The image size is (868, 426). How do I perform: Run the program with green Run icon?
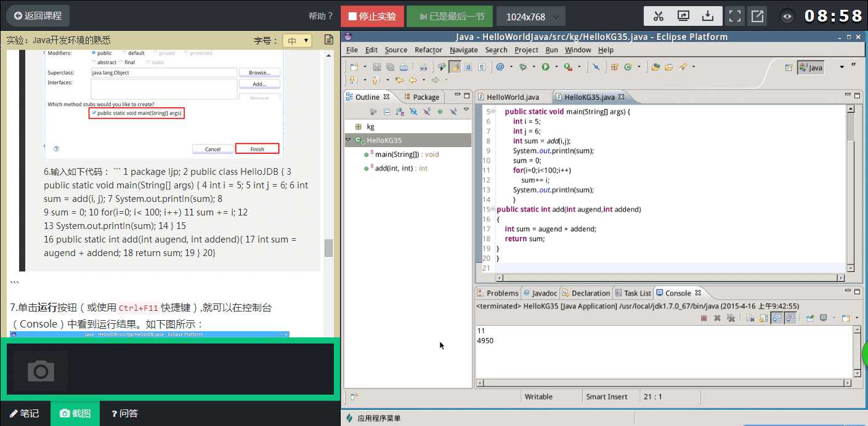pos(545,67)
